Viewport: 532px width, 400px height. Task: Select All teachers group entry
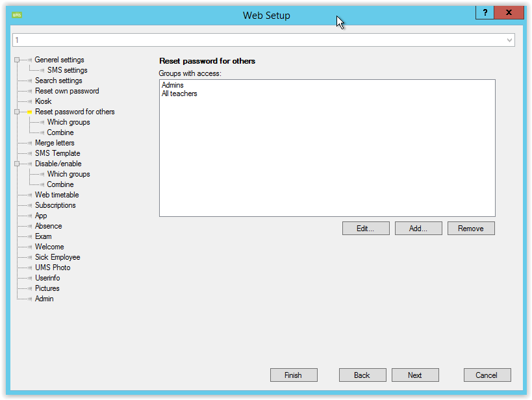pos(179,94)
